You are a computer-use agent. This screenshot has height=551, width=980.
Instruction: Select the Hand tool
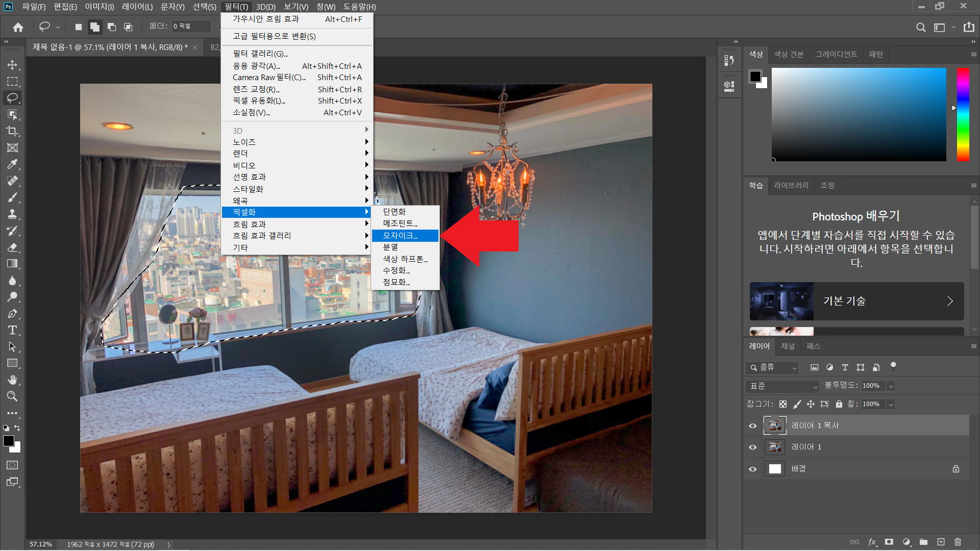(x=12, y=380)
